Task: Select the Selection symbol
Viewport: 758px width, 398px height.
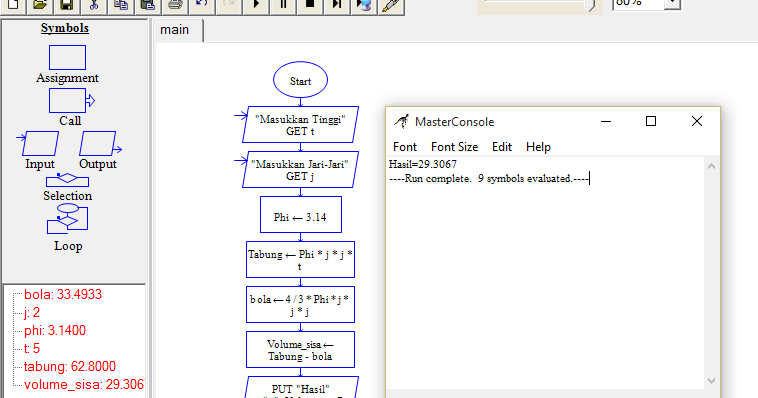Action: click(x=67, y=180)
